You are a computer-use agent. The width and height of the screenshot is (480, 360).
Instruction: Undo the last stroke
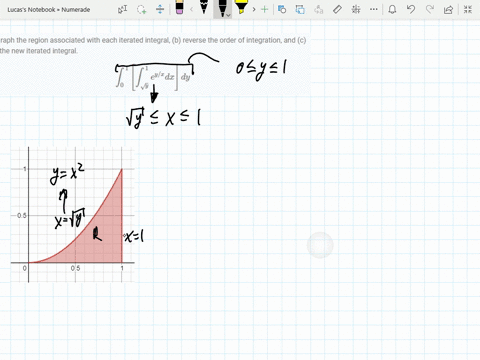click(x=411, y=9)
